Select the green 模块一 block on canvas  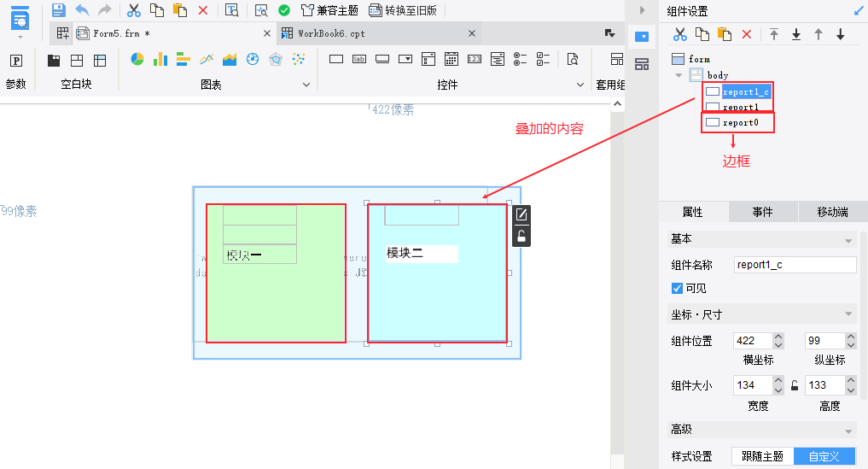(x=276, y=273)
